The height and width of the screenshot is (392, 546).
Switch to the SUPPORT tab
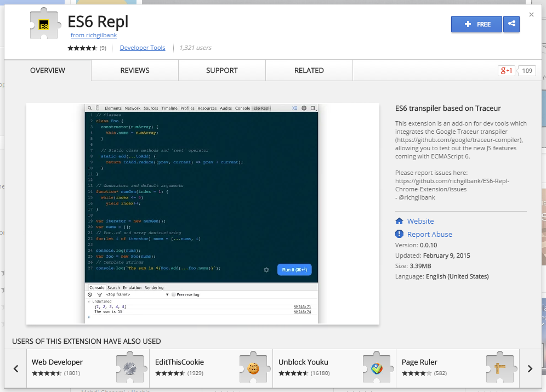pyautogui.click(x=222, y=70)
